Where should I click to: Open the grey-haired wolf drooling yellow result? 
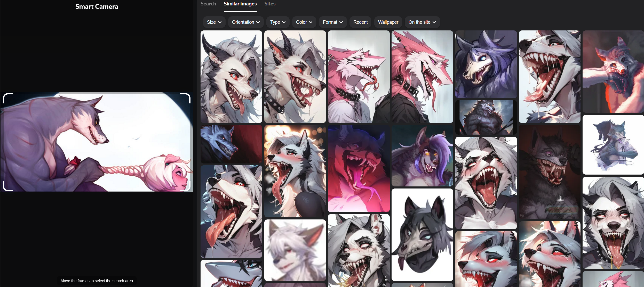(613, 223)
